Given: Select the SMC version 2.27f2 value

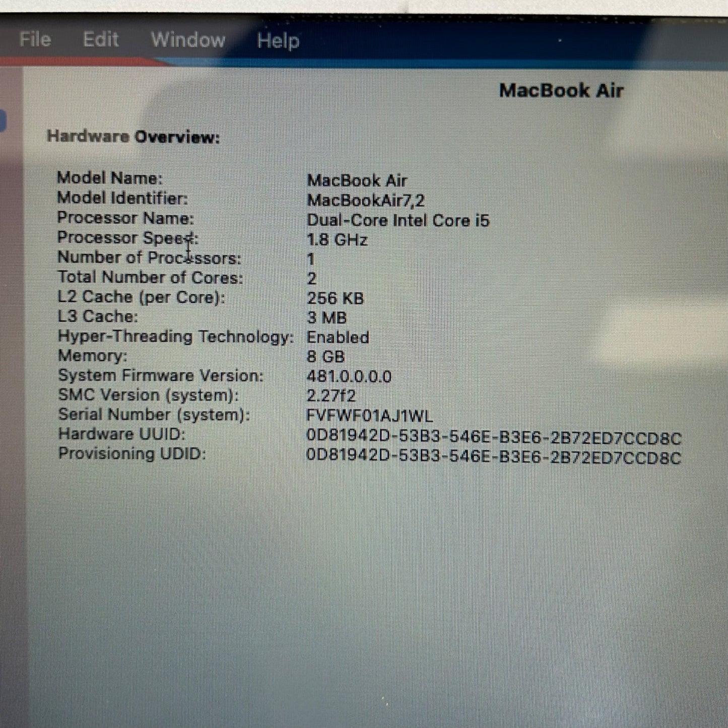Looking at the screenshot, I should [x=330, y=396].
